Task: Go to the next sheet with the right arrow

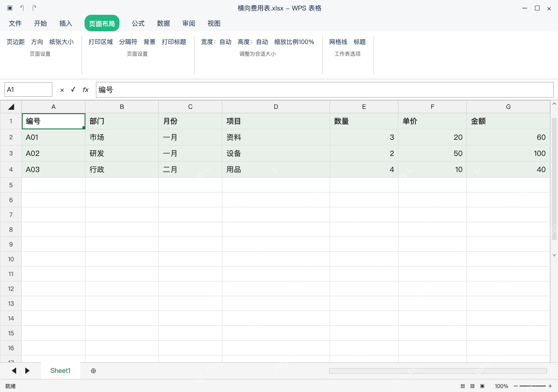Action: [27, 371]
